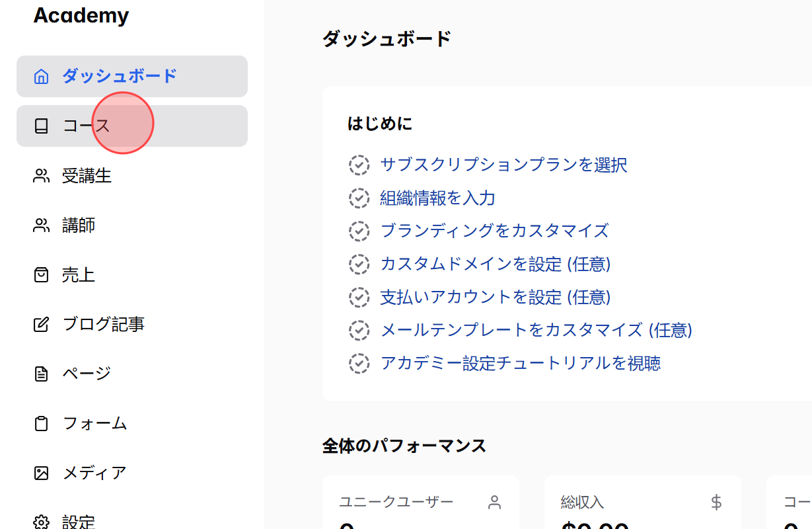Click the document icon next to ページ
The height and width of the screenshot is (529, 812).
tap(42, 373)
